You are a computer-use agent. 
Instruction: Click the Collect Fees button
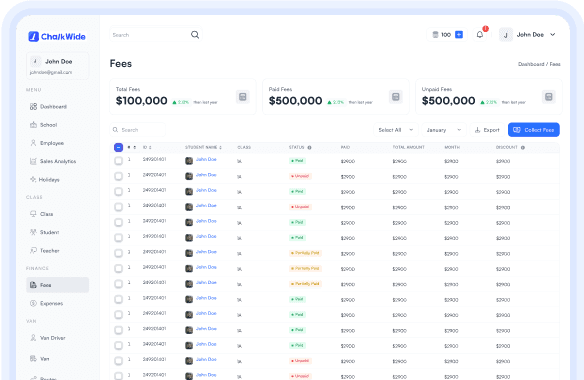click(x=534, y=130)
